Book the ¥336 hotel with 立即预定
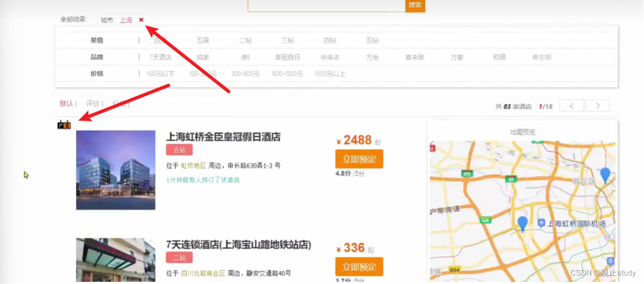This screenshot has height=284, width=644. (359, 267)
